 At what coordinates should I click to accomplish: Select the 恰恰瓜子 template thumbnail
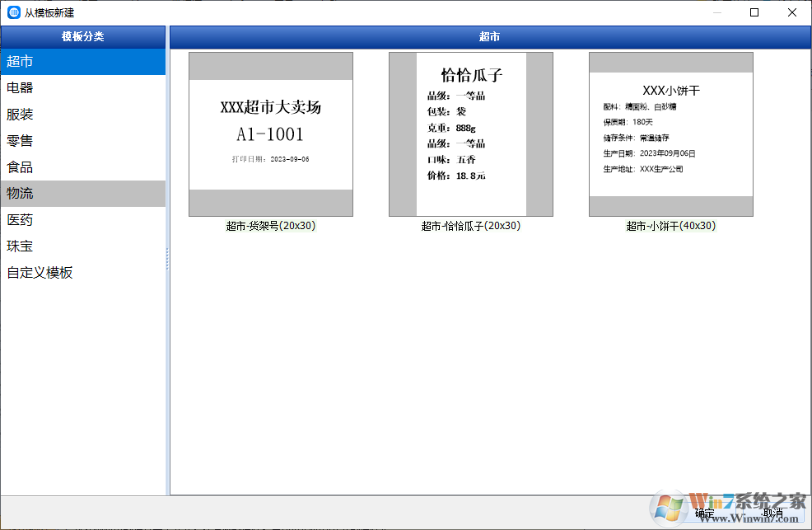[471, 134]
